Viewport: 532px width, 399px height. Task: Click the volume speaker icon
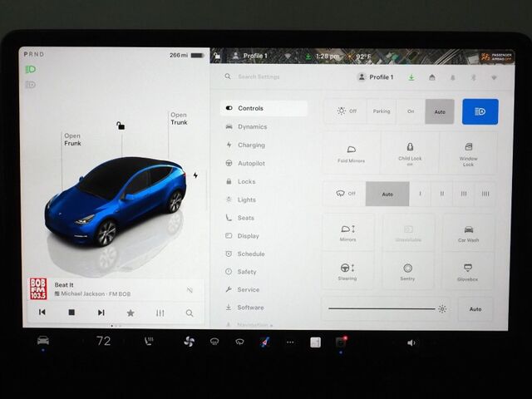pos(411,342)
